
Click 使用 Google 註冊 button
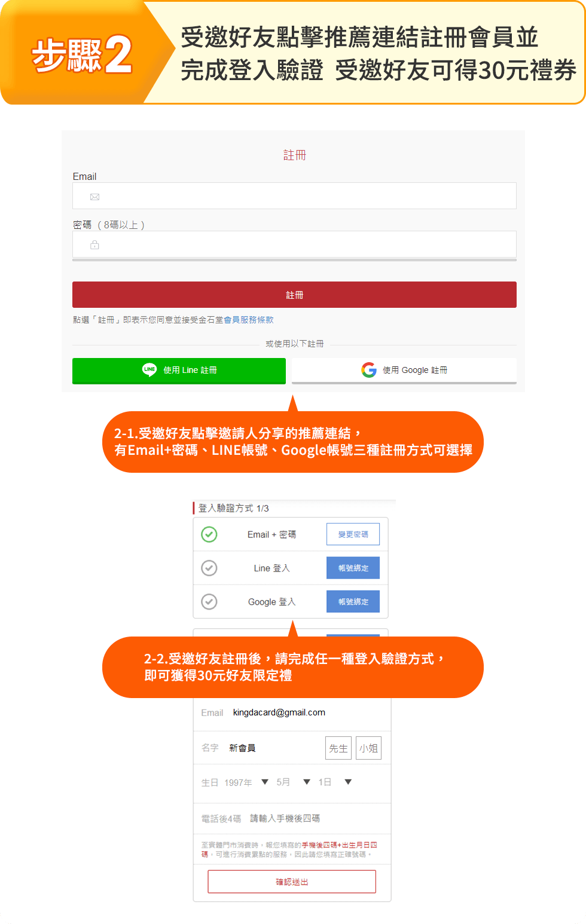click(x=404, y=371)
